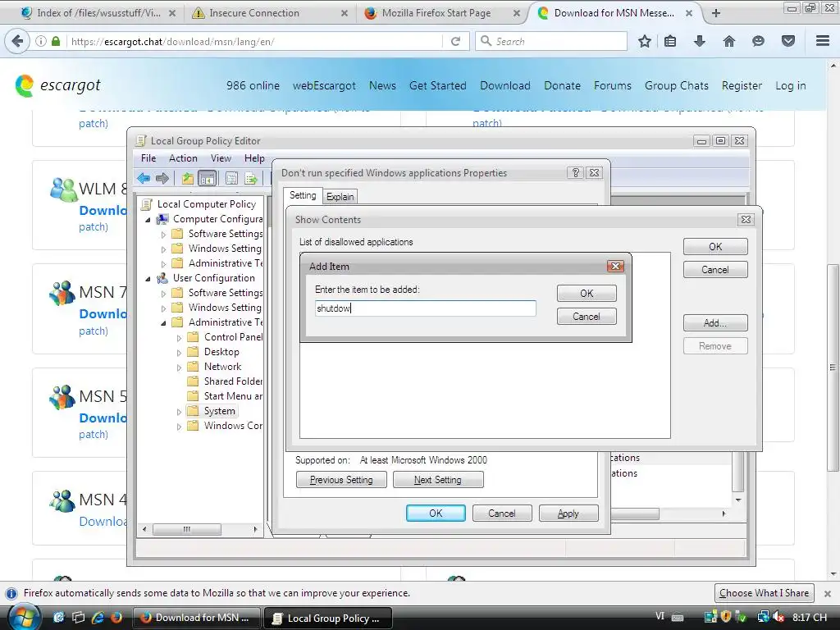Collapse Administrative Templates under User Configuration
The image size is (840, 630).
pos(163,323)
